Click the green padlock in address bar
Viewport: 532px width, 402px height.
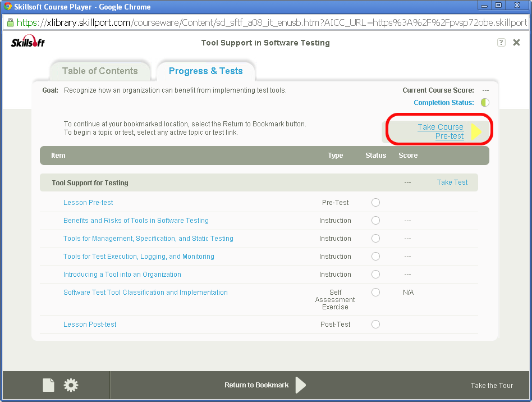click(10, 23)
